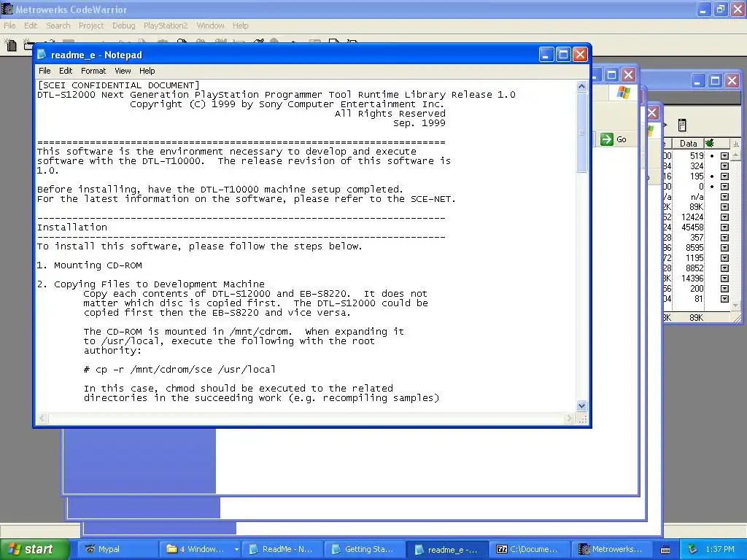Screen dimensions: 747x560
Task: Click the Metrowerks CodeWarrior title bar application icon
Action: [x=7, y=9]
